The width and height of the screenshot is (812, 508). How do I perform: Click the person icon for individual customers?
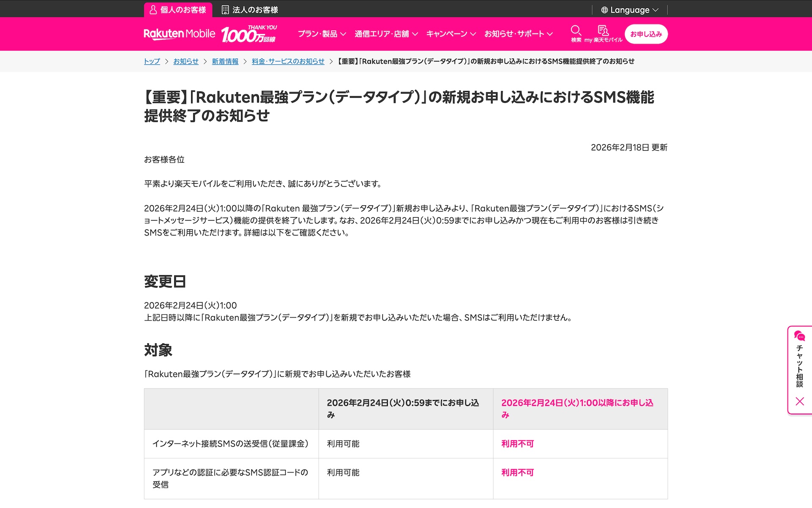(x=153, y=10)
